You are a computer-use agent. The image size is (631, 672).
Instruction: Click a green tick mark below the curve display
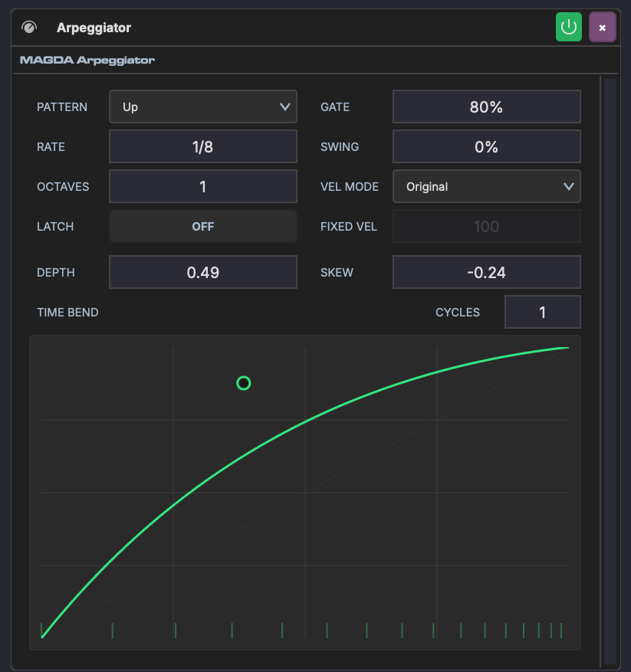click(112, 628)
